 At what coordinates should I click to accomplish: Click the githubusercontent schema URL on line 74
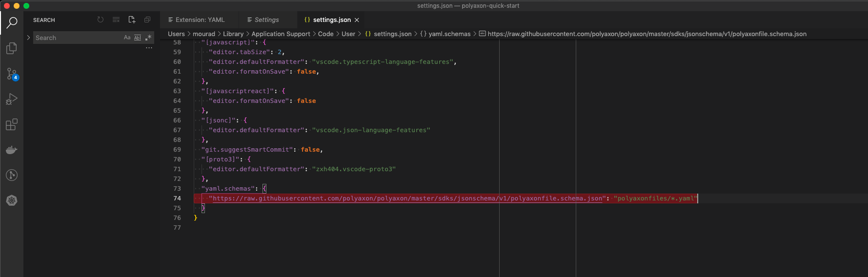[407, 198]
